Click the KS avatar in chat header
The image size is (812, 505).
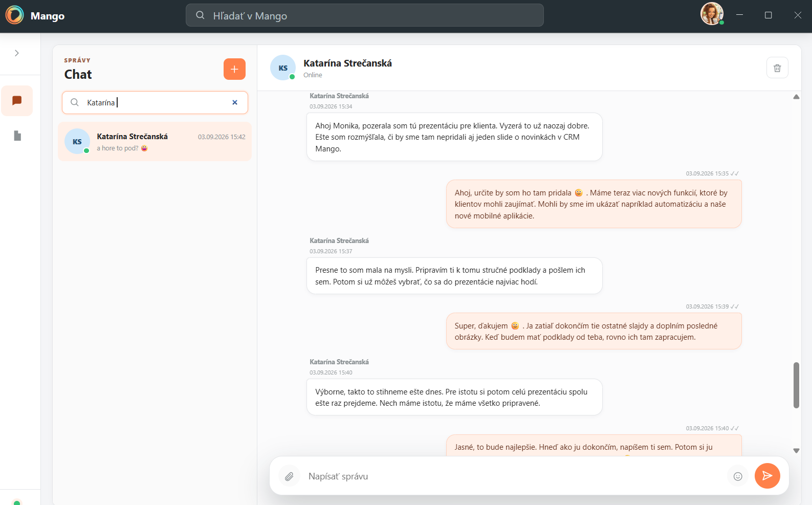pyautogui.click(x=283, y=68)
